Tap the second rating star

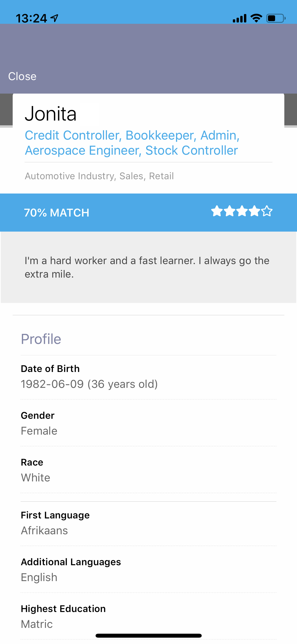229,211
